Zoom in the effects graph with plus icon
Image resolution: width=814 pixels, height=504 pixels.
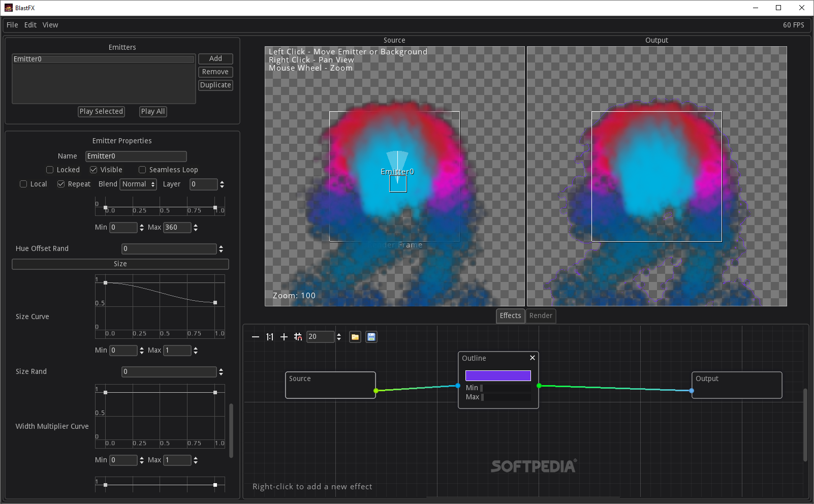pos(284,337)
